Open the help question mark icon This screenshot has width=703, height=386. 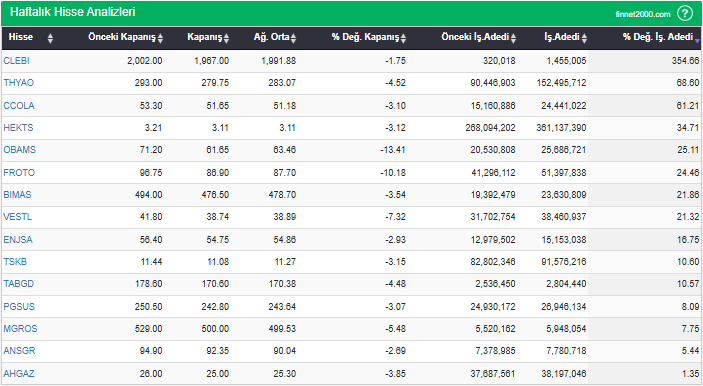[x=685, y=13]
